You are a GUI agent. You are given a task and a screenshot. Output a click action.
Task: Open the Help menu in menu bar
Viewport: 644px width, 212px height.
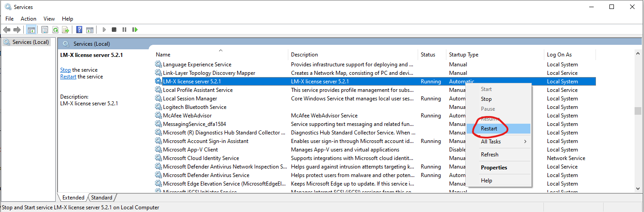click(x=67, y=19)
